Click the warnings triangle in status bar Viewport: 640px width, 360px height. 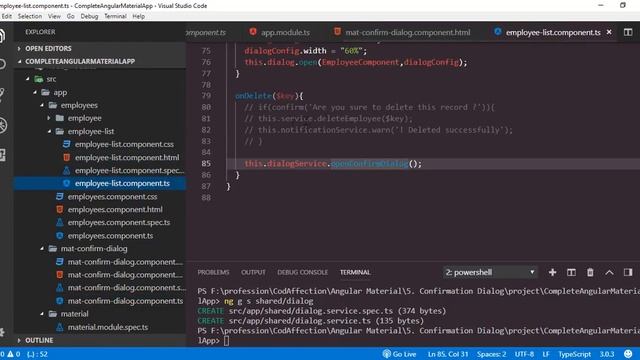[10, 354]
